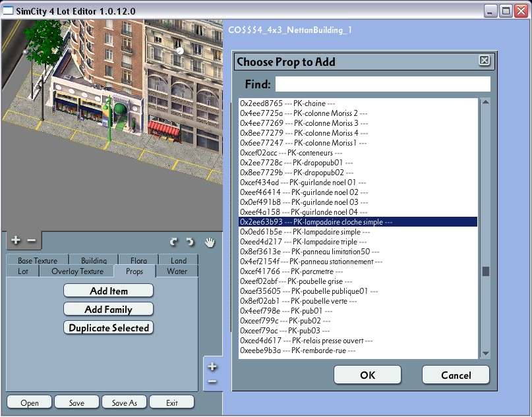Minimize the Lot Editor window
Screen dimensions: 532x417
[x=489, y=11]
